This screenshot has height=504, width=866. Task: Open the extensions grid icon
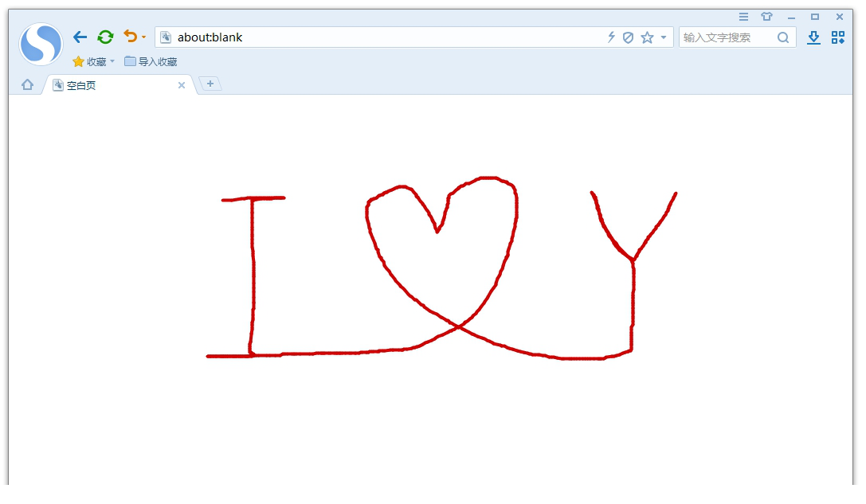[x=838, y=37]
